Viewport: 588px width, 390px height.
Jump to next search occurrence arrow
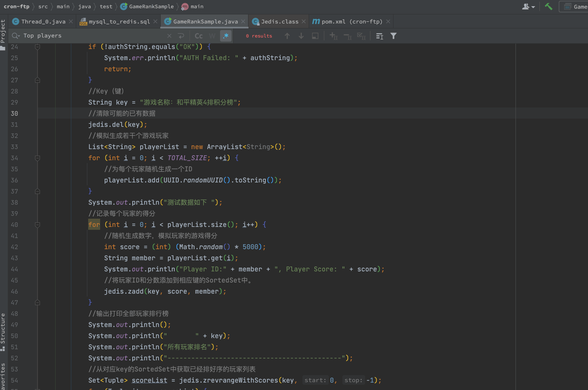pos(301,36)
